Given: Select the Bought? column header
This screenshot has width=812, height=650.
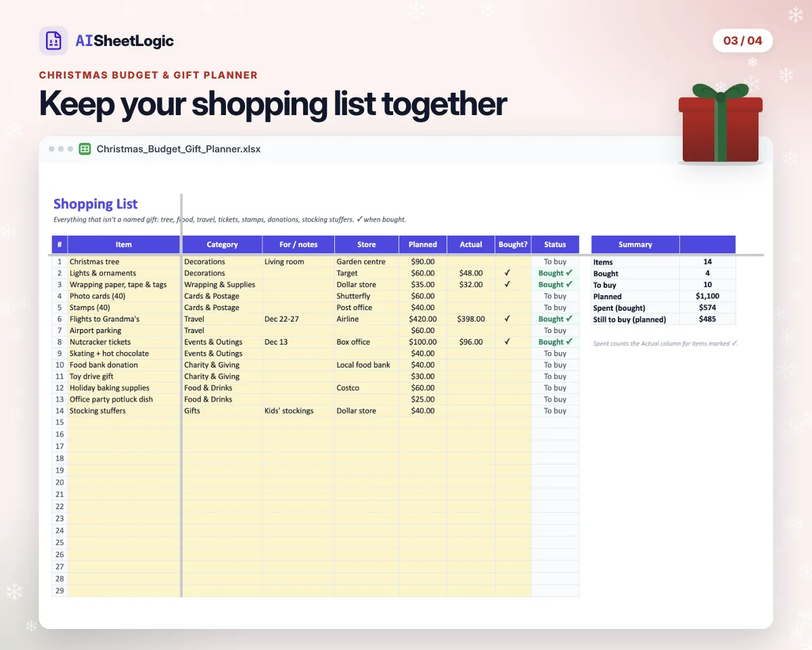Looking at the screenshot, I should click(x=513, y=244).
